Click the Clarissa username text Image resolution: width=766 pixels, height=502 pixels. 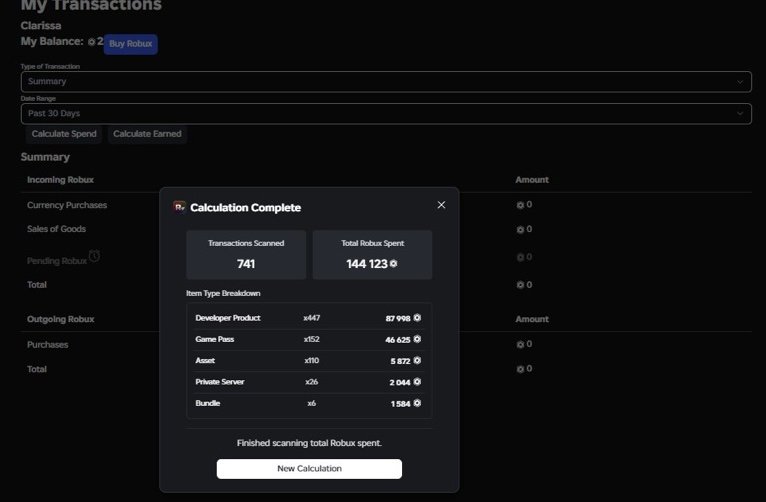point(41,26)
